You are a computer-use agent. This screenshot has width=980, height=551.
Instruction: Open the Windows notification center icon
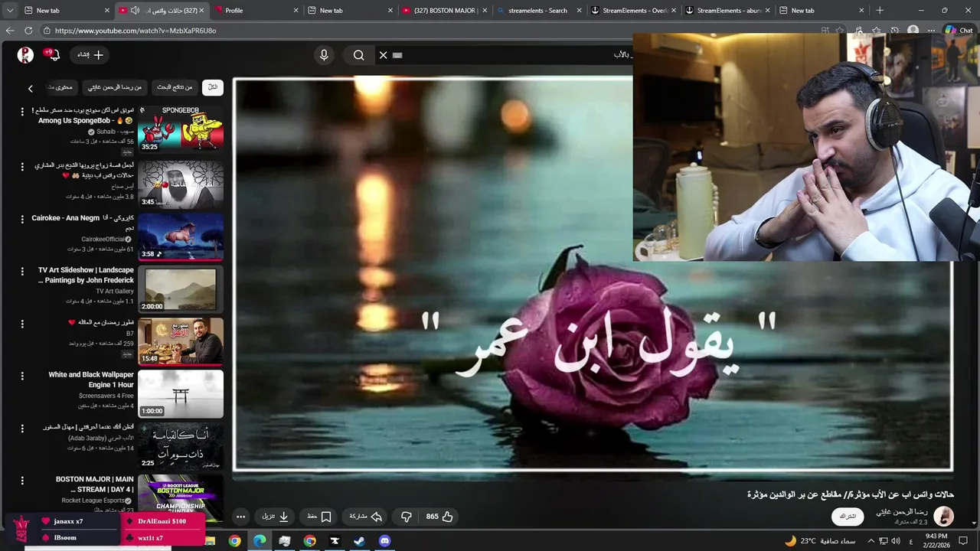point(963,541)
